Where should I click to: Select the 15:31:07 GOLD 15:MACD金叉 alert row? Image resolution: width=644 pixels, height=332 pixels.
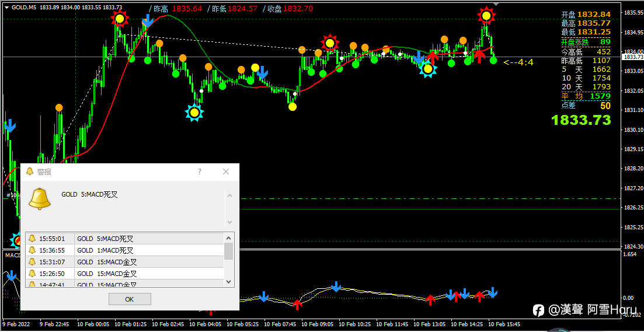coord(125,262)
